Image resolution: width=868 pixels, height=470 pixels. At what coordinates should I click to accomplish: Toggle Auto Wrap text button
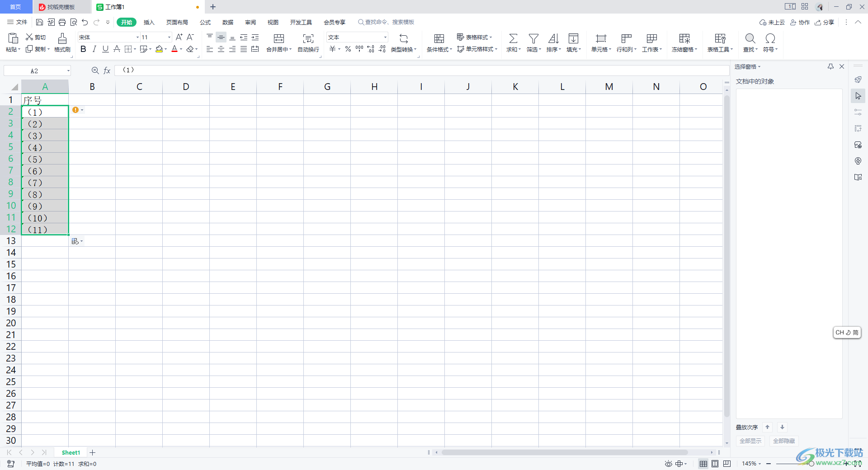click(308, 43)
